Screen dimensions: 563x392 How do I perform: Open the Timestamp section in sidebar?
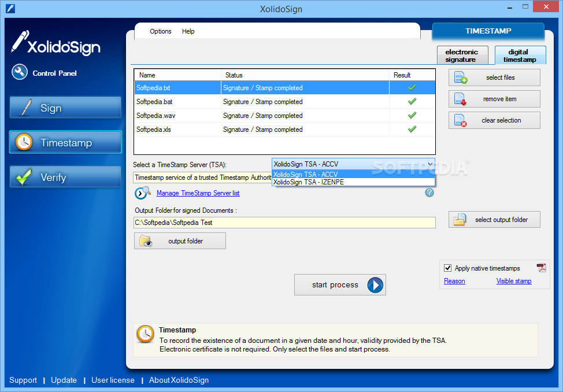click(x=65, y=142)
